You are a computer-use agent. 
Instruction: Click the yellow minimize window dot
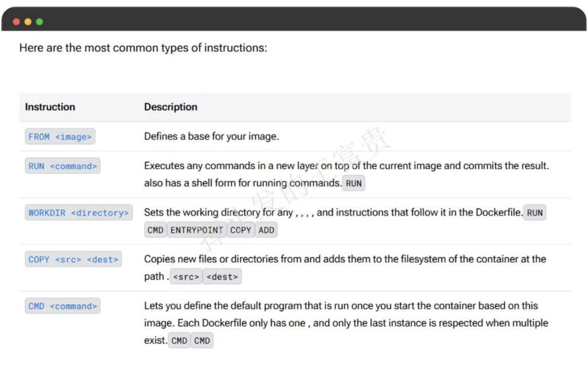(x=28, y=22)
